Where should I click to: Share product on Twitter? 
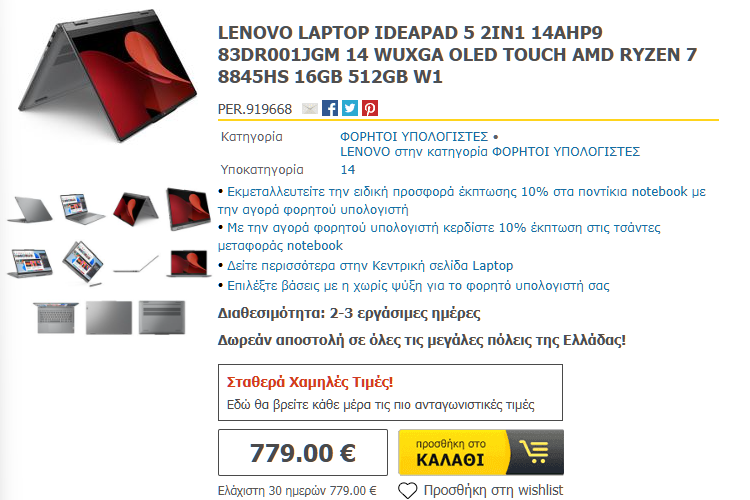350,108
